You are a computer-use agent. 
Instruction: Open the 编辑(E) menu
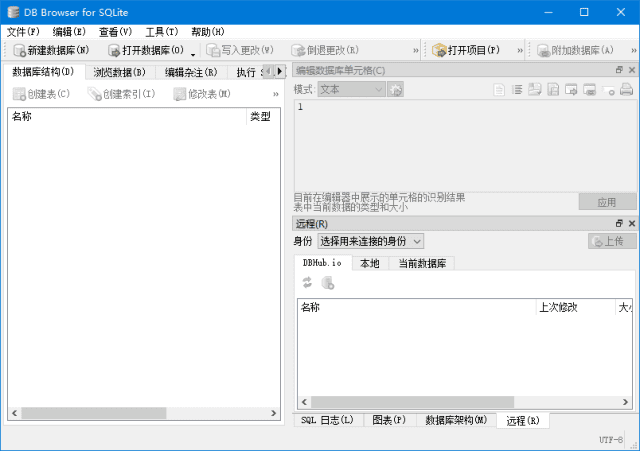tap(69, 32)
